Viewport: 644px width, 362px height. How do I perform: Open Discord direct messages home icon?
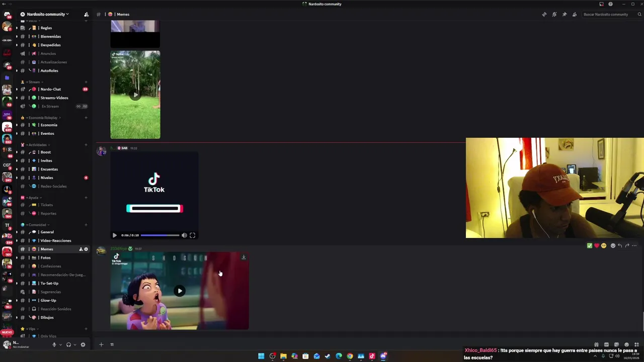click(x=7, y=14)
